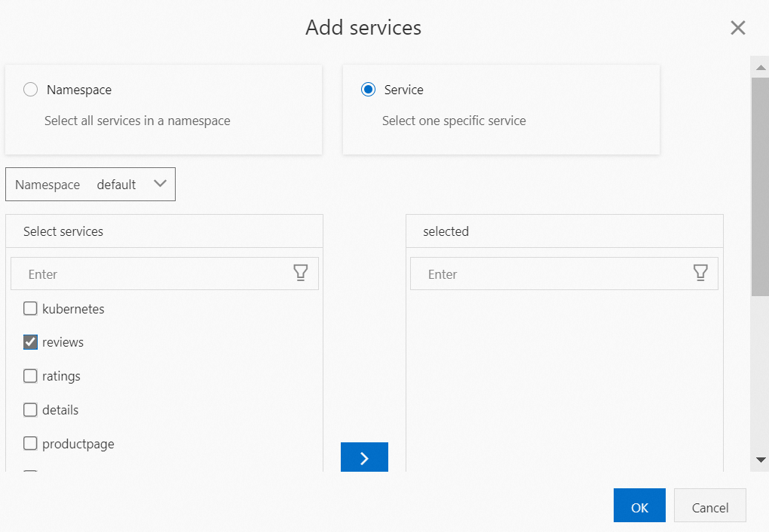Click the filter icon in selected panel search

[x=700, y=274]
